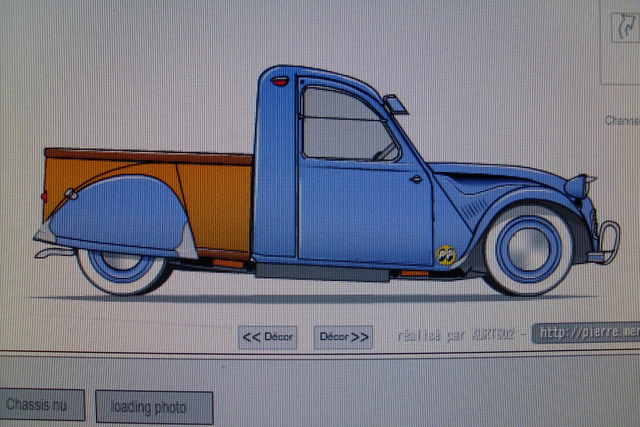Click the blue rear fender
640x427 pixels.
pos(115,215)
